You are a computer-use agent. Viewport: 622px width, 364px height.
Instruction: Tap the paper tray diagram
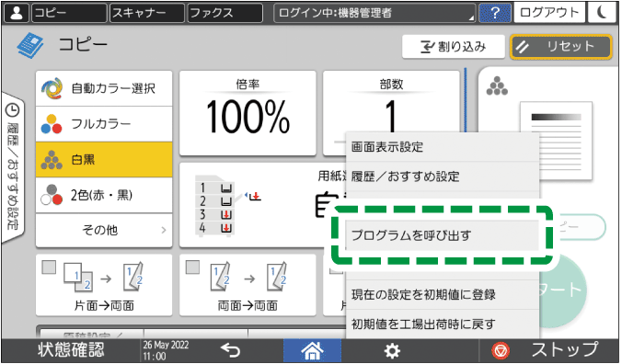coord(227,206)
